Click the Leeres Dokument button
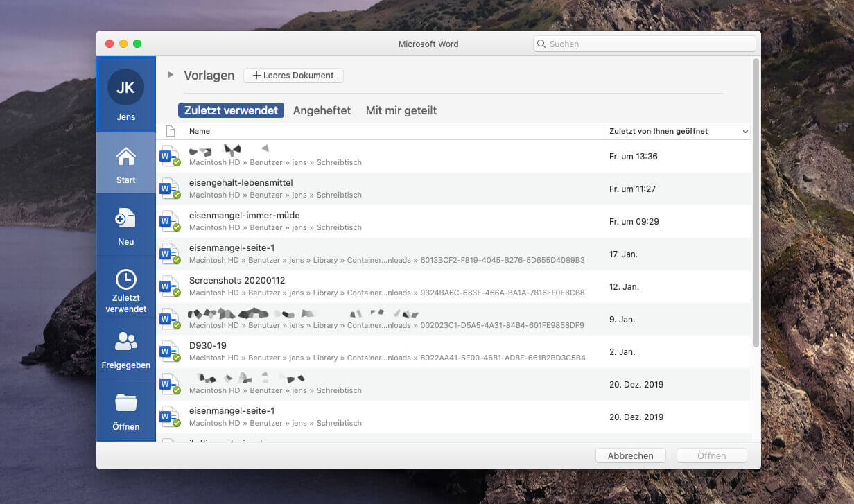The height and width of the screenshot is (504, 854). coord(293,76)
